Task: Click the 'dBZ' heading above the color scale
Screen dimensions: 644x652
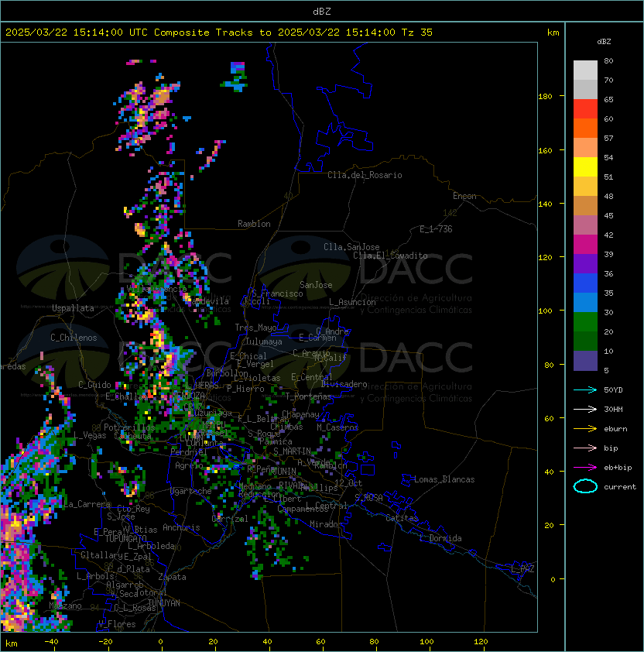Action: click(x=604, y=42)
